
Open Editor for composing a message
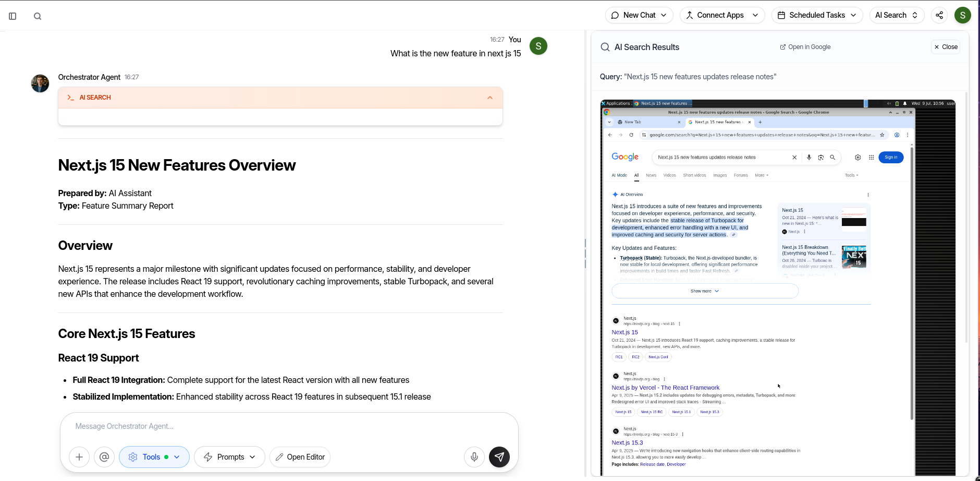click(x=300, y=456)
